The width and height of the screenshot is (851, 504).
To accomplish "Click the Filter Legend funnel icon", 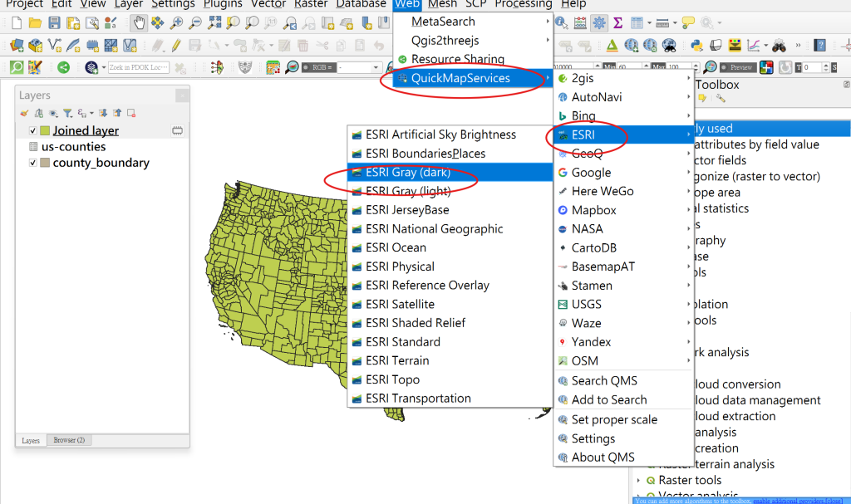I will (67, 113).
